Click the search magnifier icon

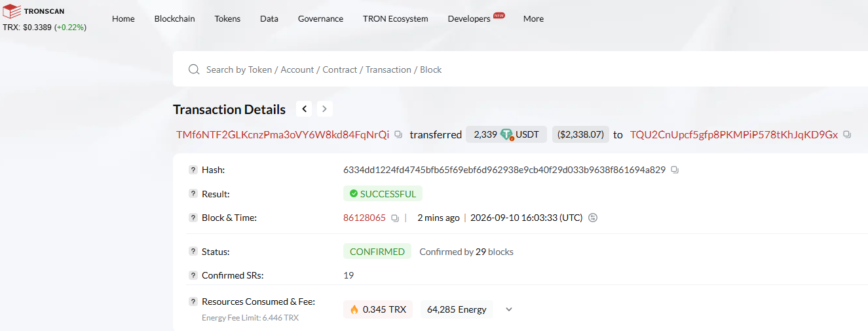(x=194, y=69)
